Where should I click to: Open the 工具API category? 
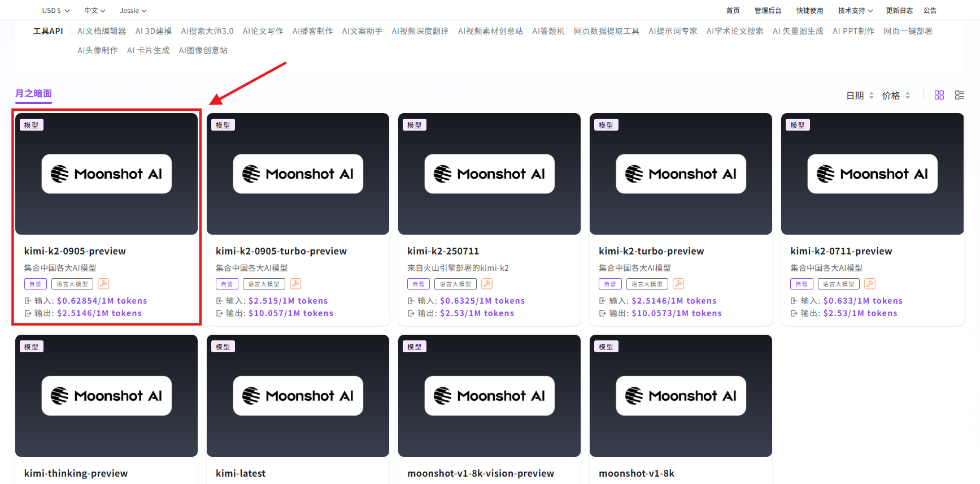48,31
